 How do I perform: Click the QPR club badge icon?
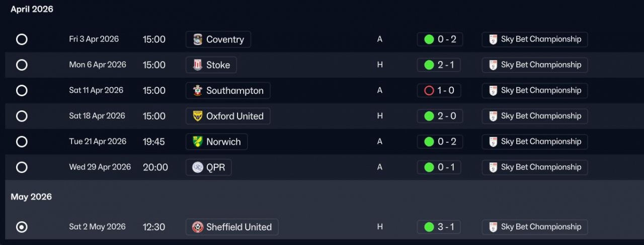[x=198, y=167]
